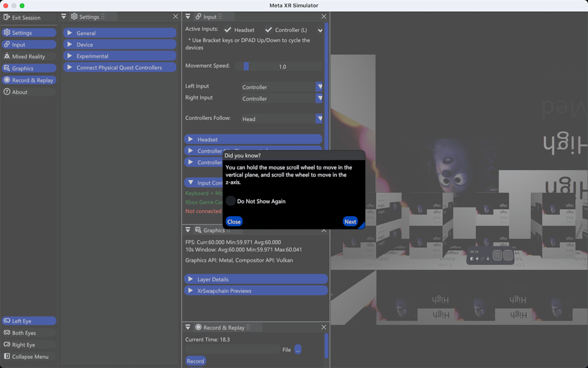The image size is (588, 368).
Task: Expand the Headset section in the Input panel
Action: click(253, 139)
